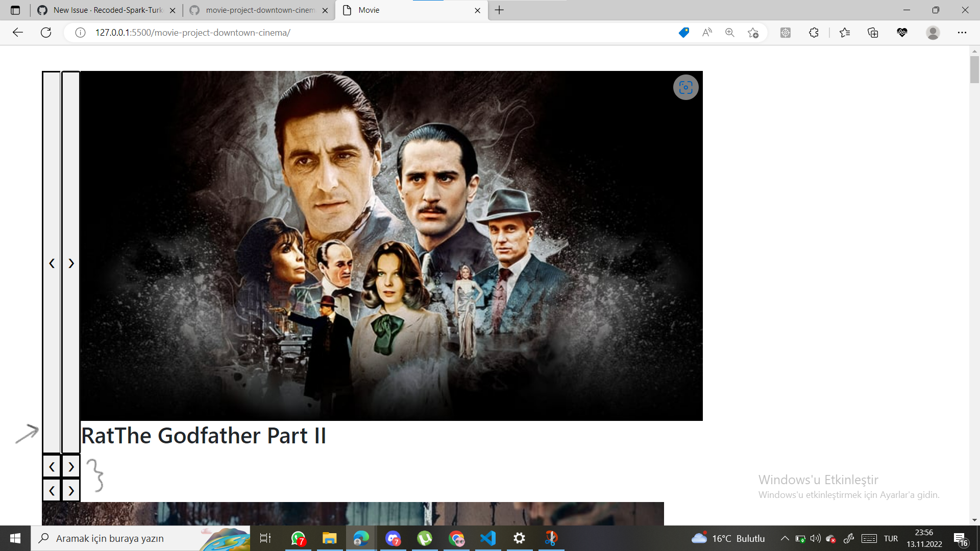Image resolution: width=980 pixels, height=551 pixels.
Task: Open browser Settings and more menu
Action: [962, 33]
